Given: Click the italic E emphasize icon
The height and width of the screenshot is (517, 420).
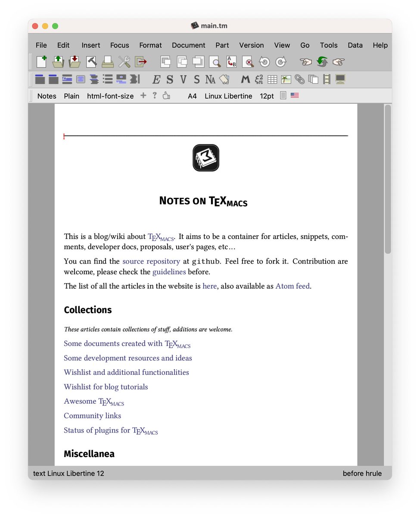Looking at the screenshot, I should tap(156, 79).
